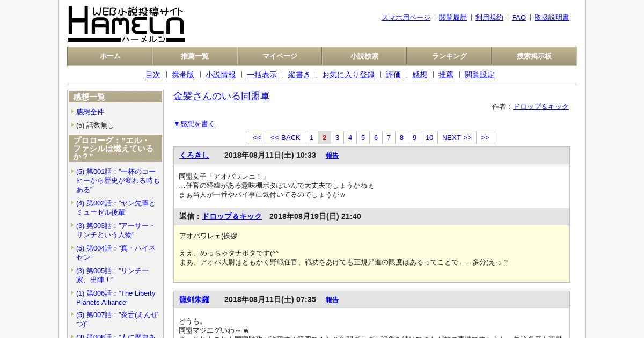Image resolution: width=644 pixels, height=338 pixels.
Task: Open 感想 sub-menu link
Action: click(420, 75)
